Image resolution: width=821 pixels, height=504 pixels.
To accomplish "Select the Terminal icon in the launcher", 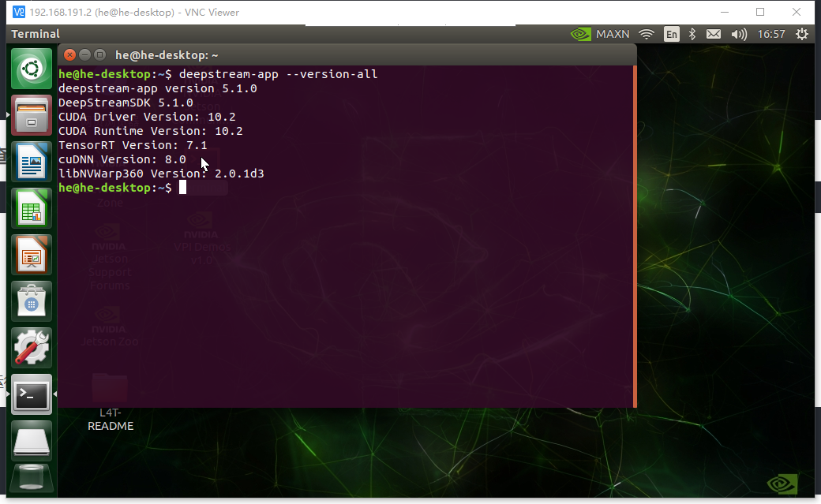I will pyautogui.click(x=31, y=394).
